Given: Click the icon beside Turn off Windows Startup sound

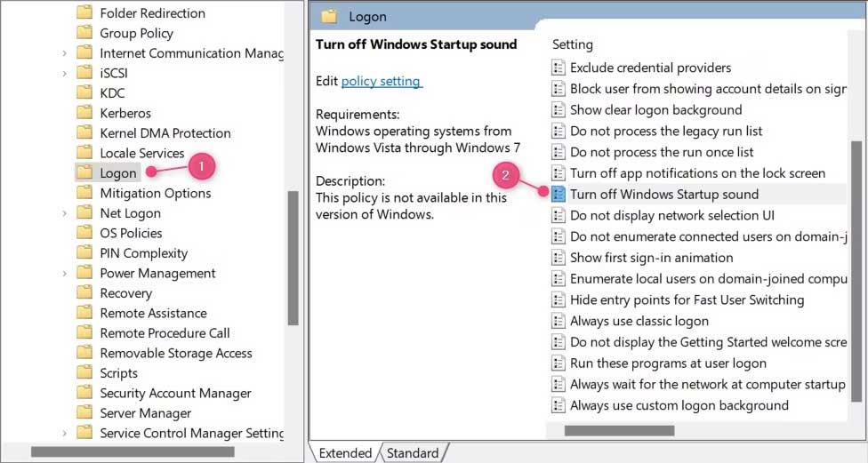Looking at the screenshot, I should [559, 195].
